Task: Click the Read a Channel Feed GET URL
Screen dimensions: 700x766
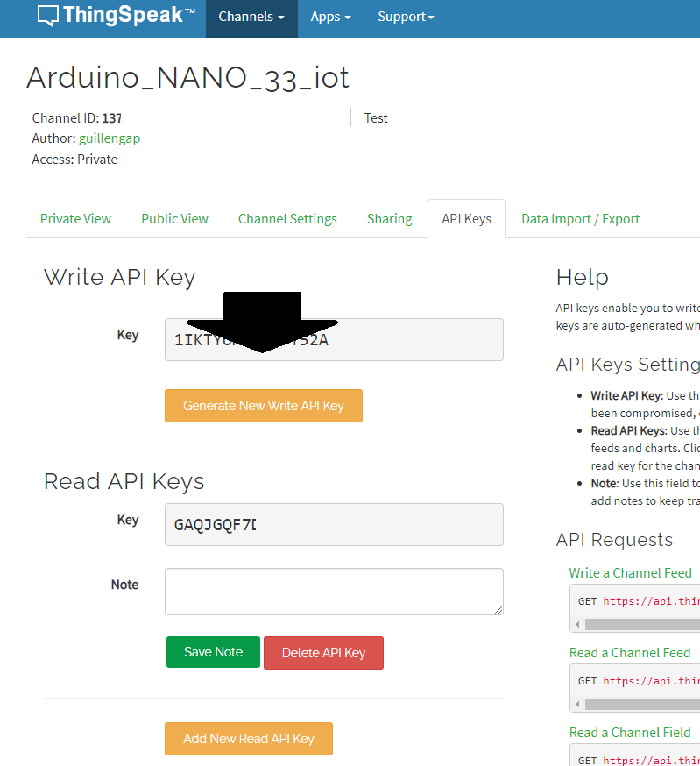Action: tap(651, 682)
